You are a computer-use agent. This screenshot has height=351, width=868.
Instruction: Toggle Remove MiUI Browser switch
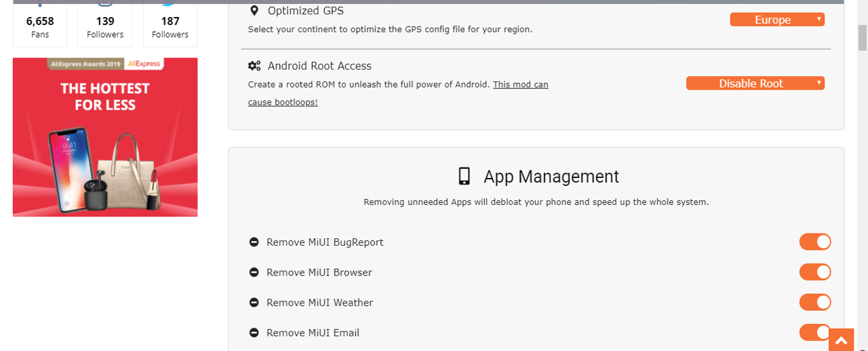pyautogui.click(x=815, y=272)
